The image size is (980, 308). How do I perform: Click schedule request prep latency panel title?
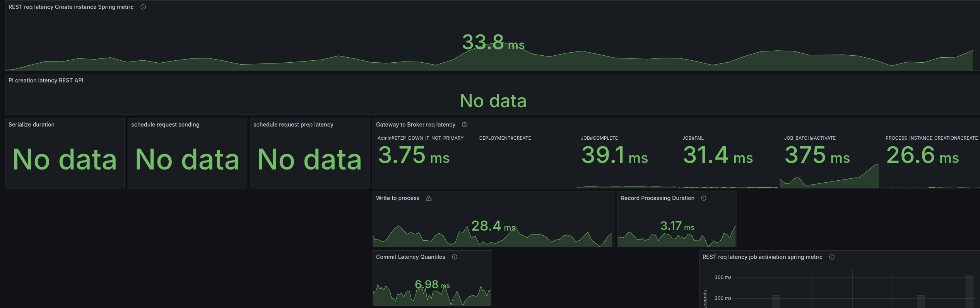coord(293,125)
